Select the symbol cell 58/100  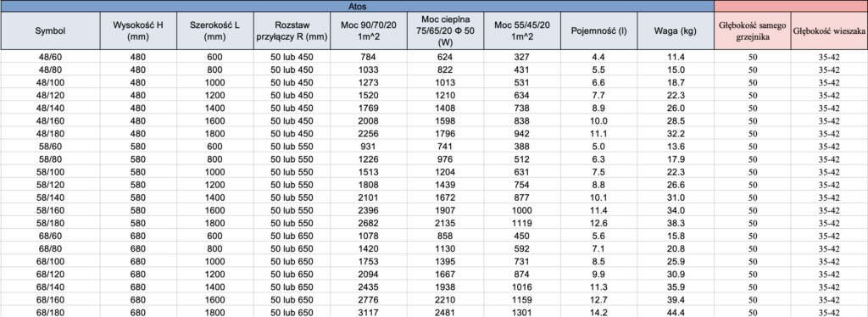pos(50,171)
